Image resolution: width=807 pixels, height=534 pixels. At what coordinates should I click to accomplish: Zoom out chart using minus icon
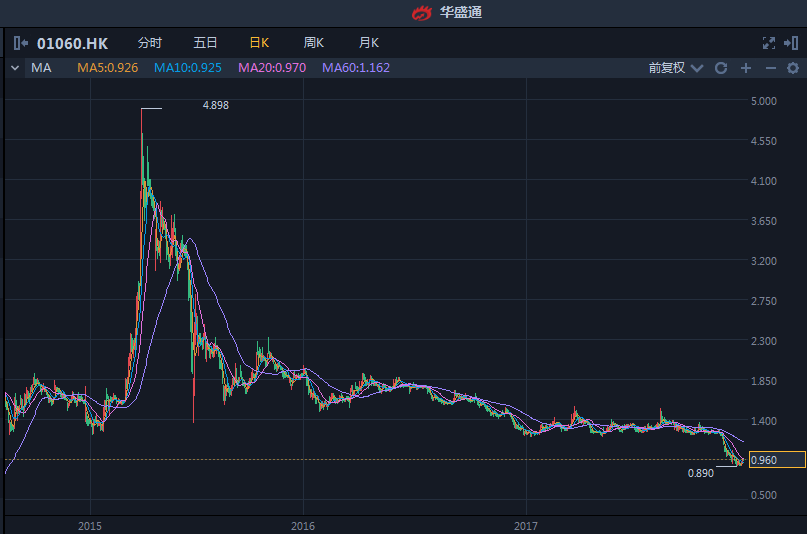770,68
